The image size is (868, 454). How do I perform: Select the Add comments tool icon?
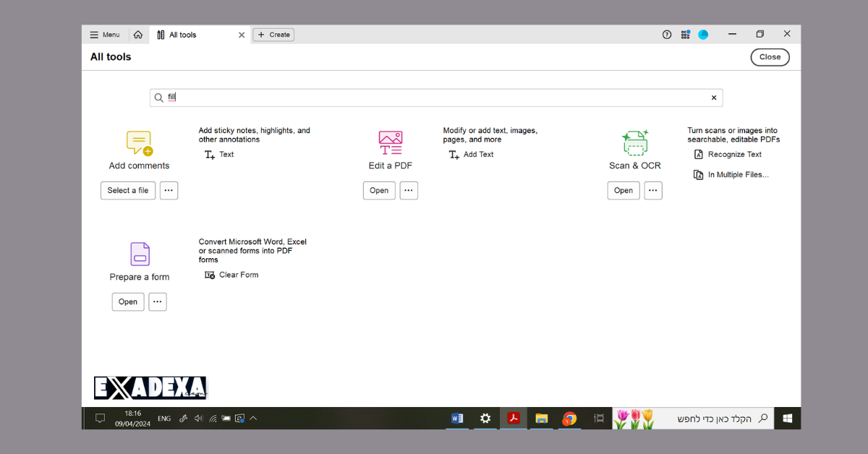[138, 142]
